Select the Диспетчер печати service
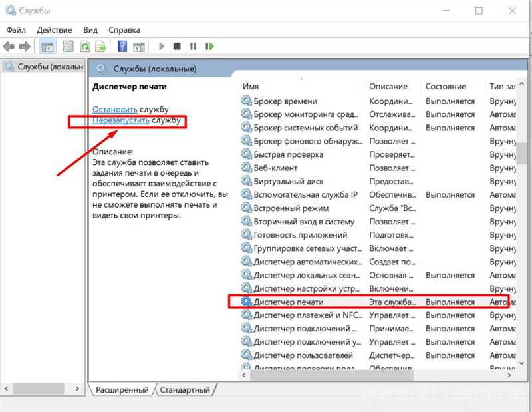The image size is (532, 412). pyautogui.click(x=378, y=302)
